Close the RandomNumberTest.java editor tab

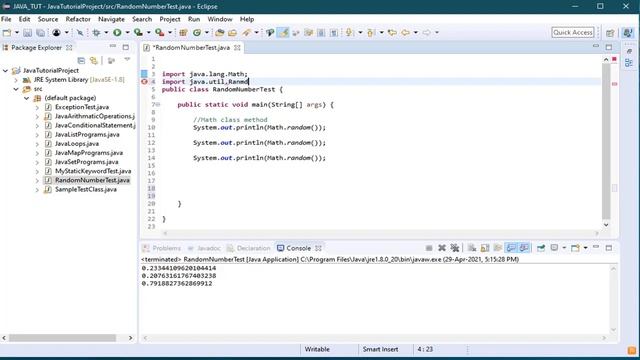click(237, 48)
